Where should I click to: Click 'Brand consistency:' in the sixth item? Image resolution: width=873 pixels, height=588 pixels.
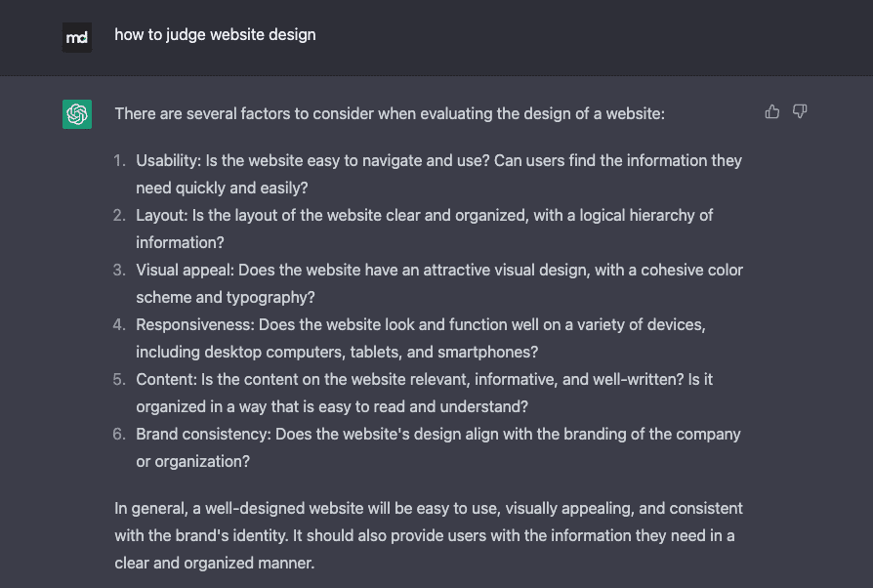[x=204, y=434]
